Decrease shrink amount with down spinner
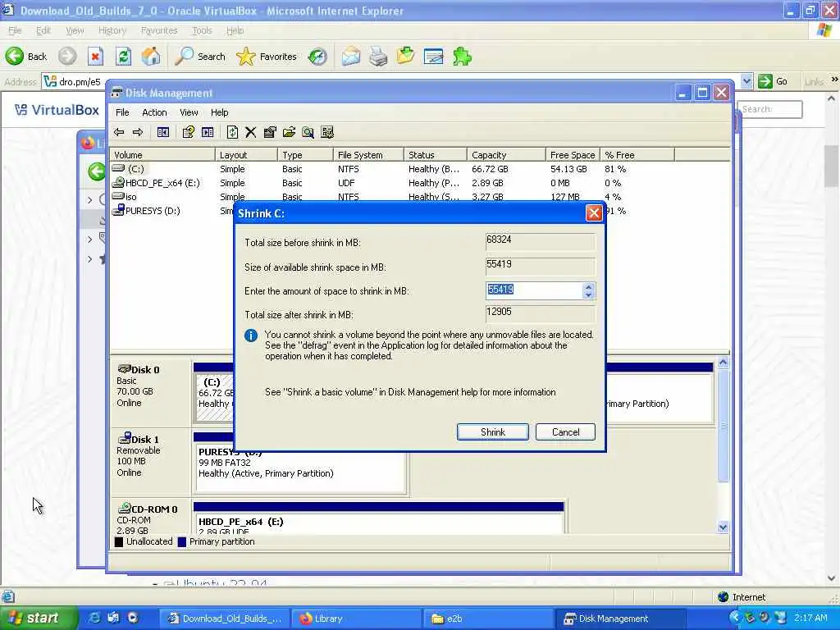The width and height of the screenshot is (840, 630). point(588,295)
